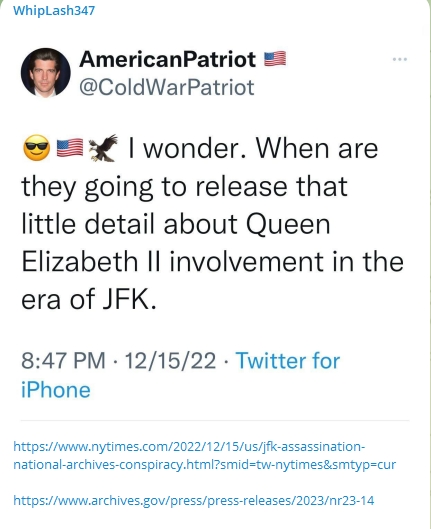Click the flag emoji beside the eagle

(x=70, y=148)
